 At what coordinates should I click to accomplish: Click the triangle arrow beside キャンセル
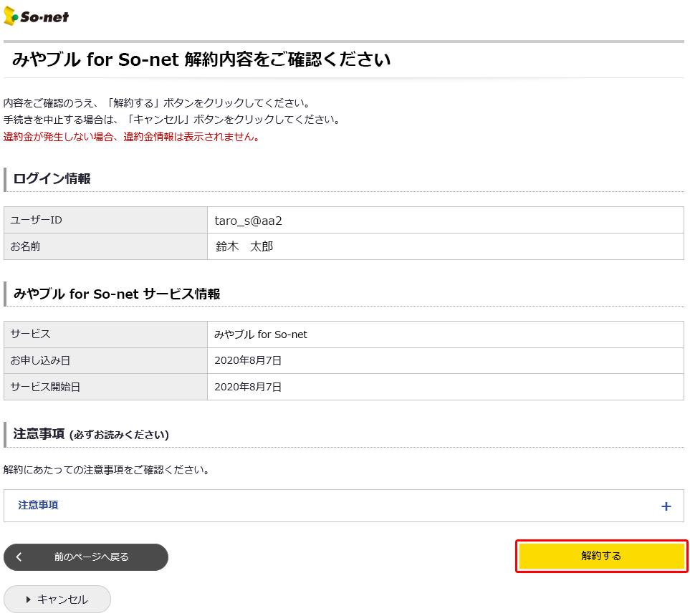click(29, 600)
